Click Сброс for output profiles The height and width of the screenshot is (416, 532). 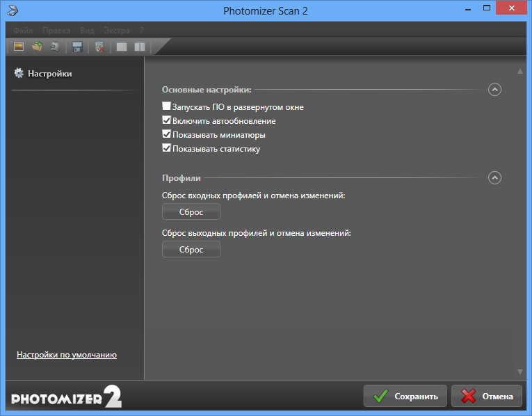191,250
